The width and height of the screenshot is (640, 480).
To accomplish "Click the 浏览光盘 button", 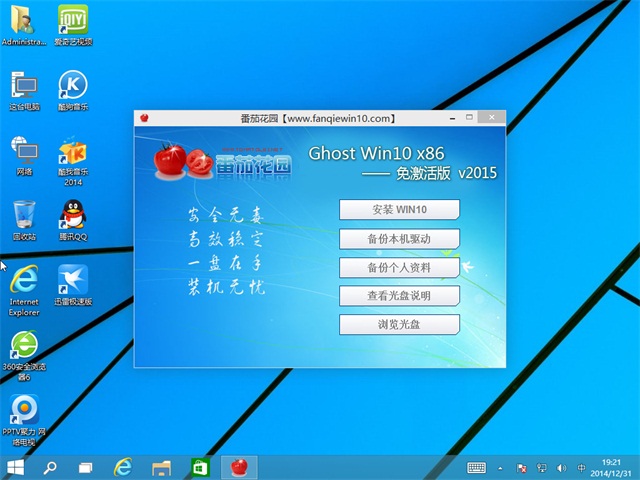I will tap(399, 325).
